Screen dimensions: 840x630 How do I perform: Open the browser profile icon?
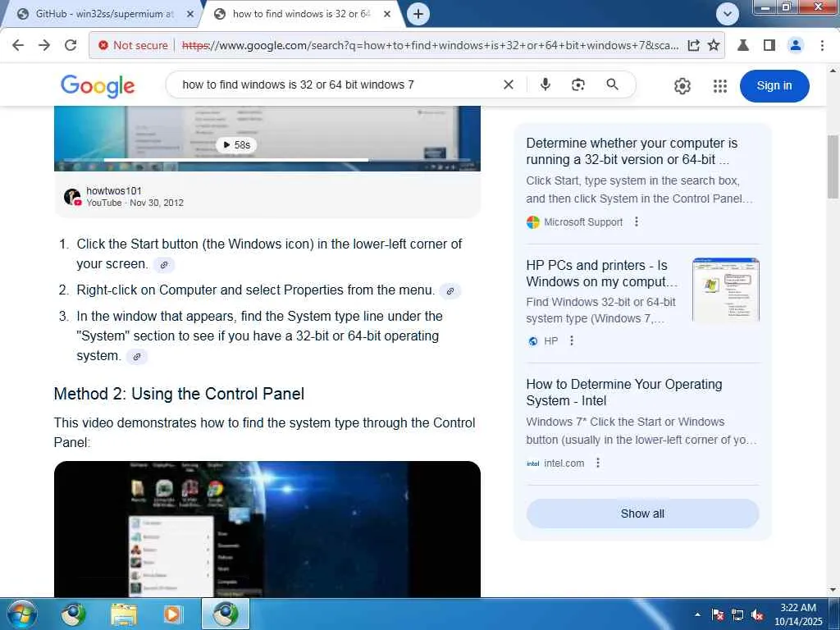click(796, 45)
